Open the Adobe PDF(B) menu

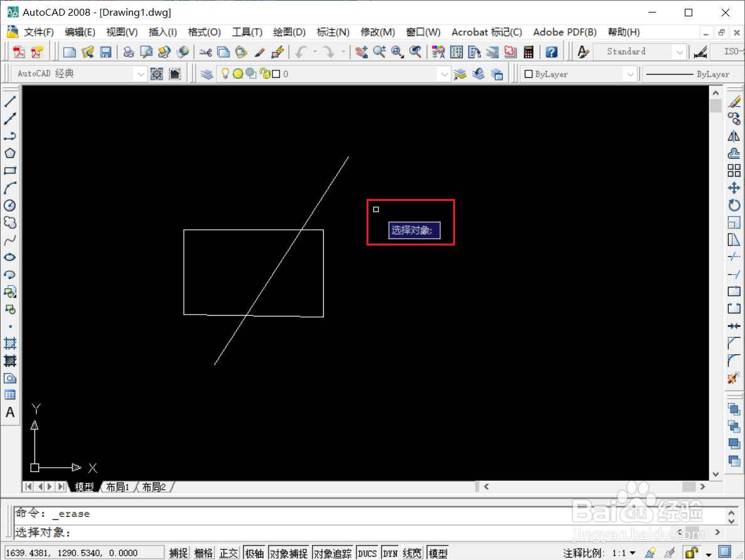coord(565,32)
